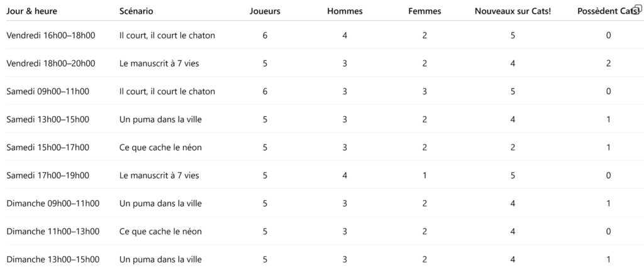Screen dimensions: 644x275
Task: Select the "Dimanche 13h00–15h00" time slot cell
Action: click(x=53, y=259)
